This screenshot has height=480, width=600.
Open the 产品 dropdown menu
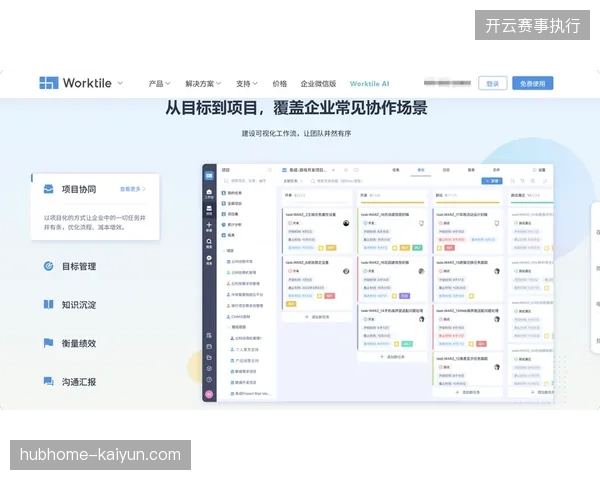click(159, 83)
